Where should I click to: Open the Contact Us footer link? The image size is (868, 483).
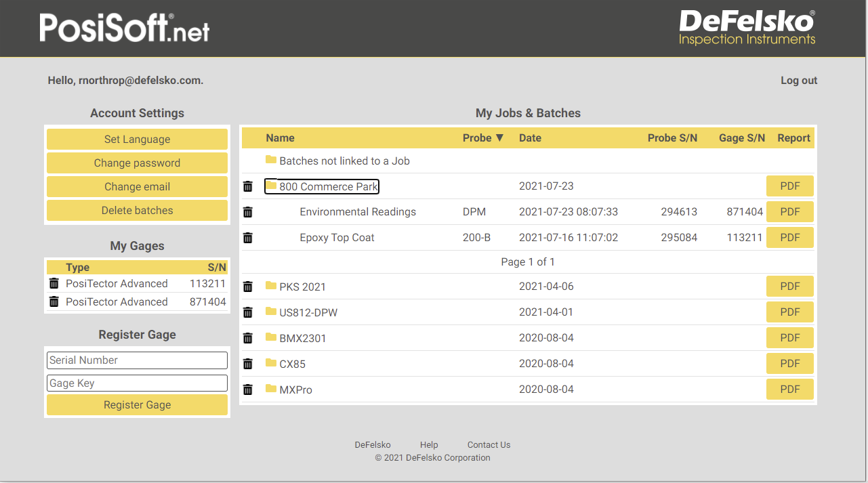489,445
